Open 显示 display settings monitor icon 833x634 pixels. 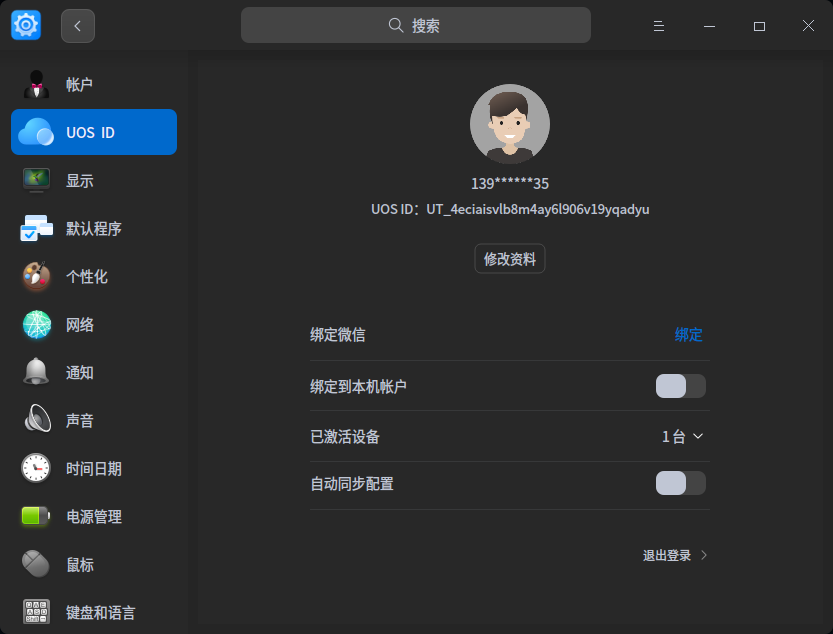click(x=36, y=181)
